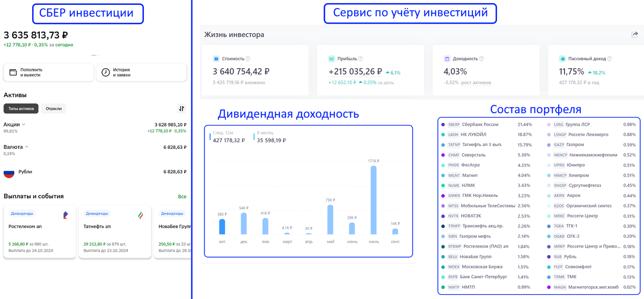
Task: Open the Ростелеком ап dividend card
Action: (40, 231)
